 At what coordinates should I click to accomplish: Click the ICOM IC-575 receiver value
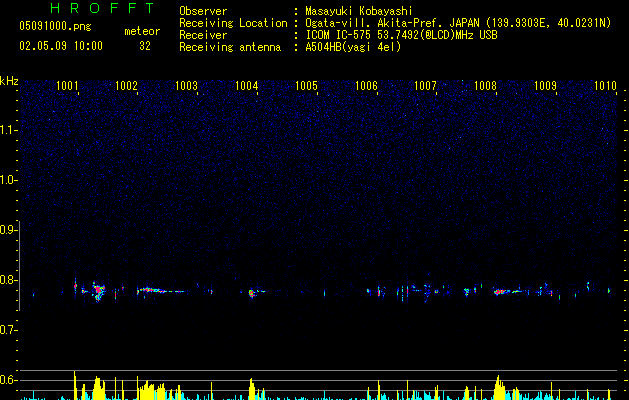pos(401,35)
